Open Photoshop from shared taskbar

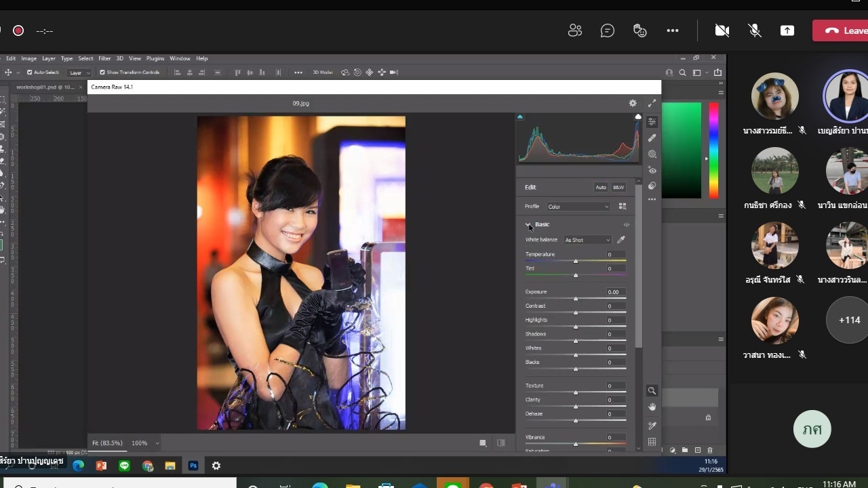[x=193, y=466]
